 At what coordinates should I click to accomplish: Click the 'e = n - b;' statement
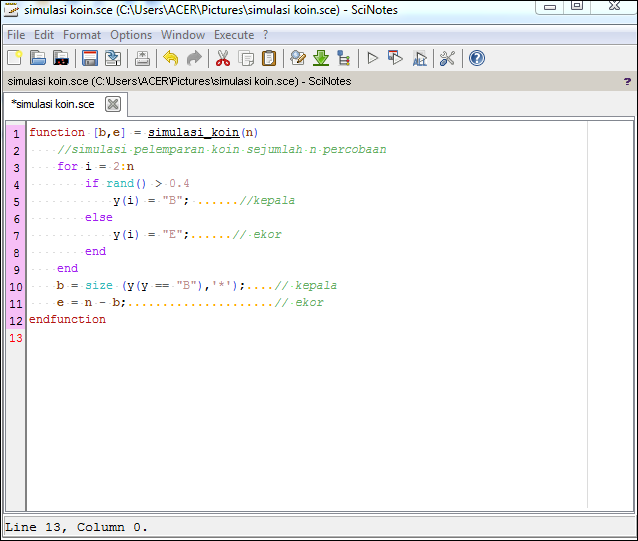[x=92, y=303]
